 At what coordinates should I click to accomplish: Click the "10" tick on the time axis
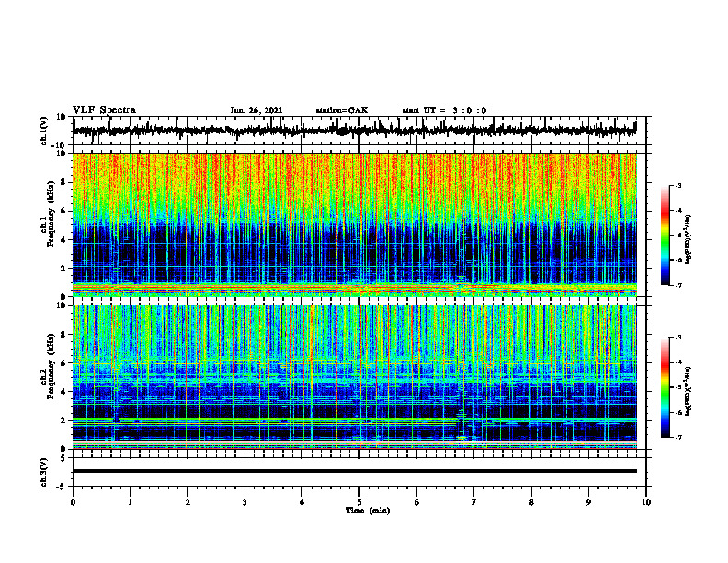pyautogui.click(x=646, y=502)
